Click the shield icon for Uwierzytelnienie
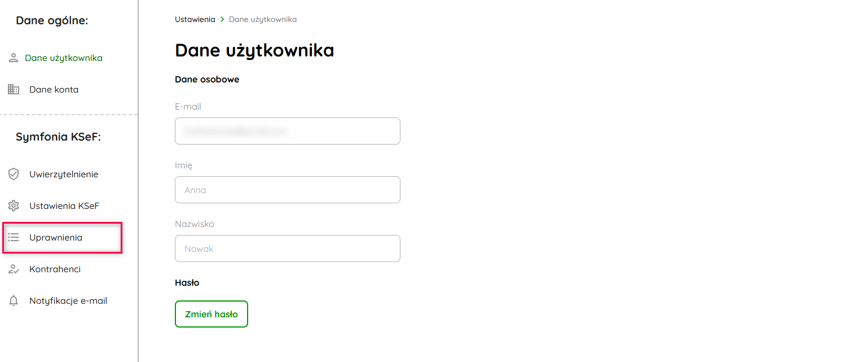 pyautogui.click(x=14, y=174)
